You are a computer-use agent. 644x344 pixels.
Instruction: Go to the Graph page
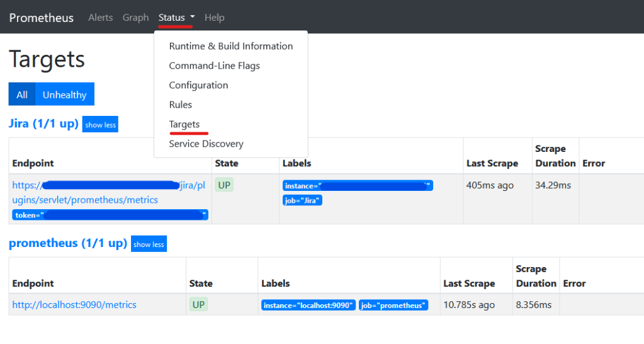pyautogui.click(x=135, y=18)
